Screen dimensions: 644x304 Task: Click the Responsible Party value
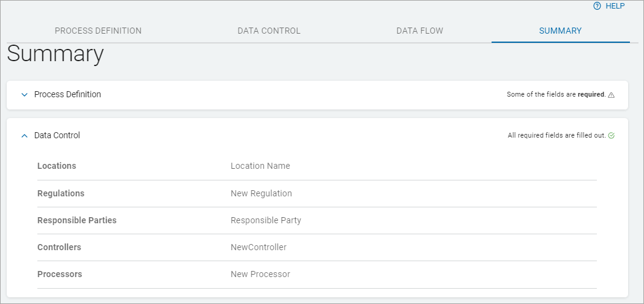pyautogui.click(x=266, y=220)
